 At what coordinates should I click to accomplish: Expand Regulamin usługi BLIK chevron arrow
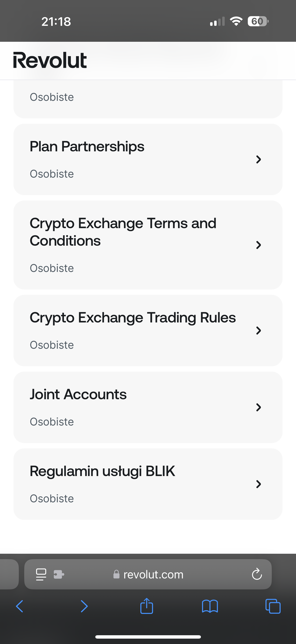pos(259,484)
